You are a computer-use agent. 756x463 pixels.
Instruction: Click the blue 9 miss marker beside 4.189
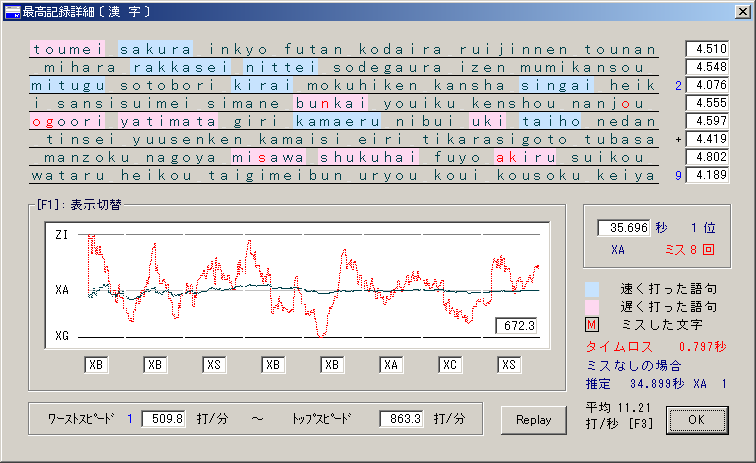click(678, 175)
